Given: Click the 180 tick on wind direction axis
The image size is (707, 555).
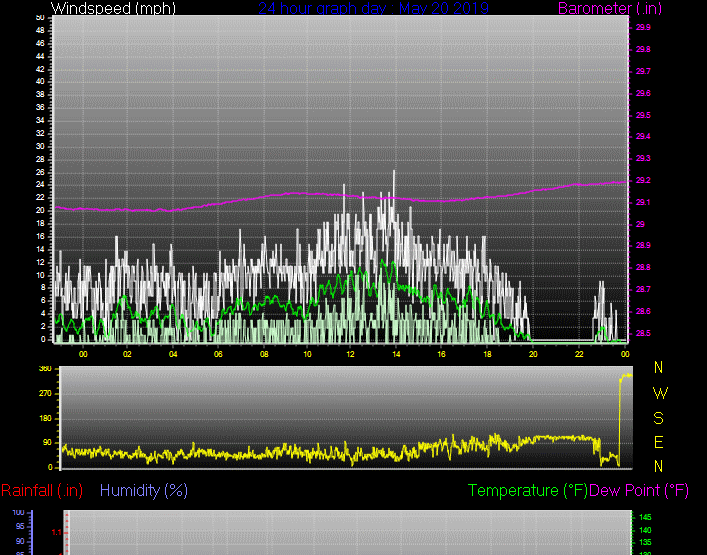Looking at the screenshot, I should tap(46, 418).
